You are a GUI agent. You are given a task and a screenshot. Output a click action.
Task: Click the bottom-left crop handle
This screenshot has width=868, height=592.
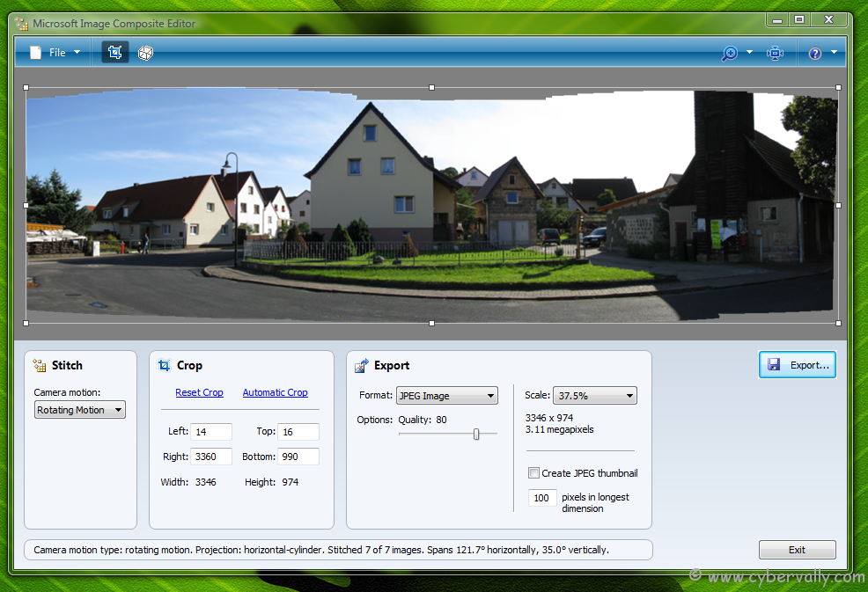click(26, 323)
